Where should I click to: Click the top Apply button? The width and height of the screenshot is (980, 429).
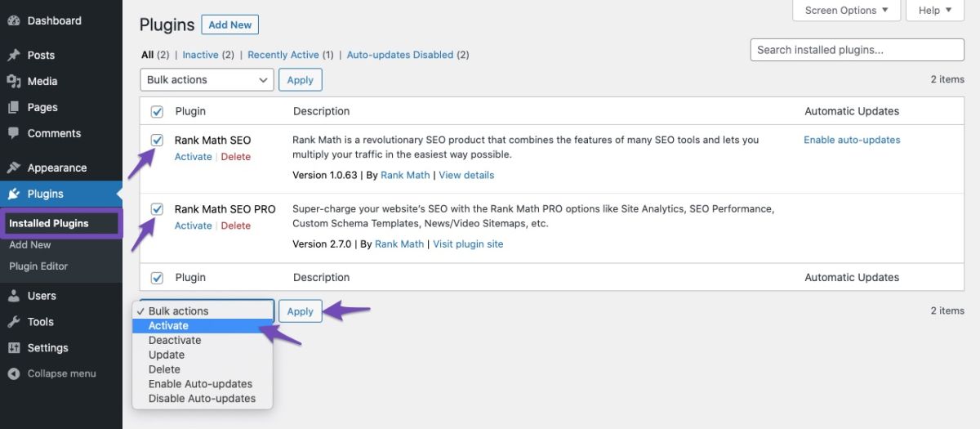[301, 80]
